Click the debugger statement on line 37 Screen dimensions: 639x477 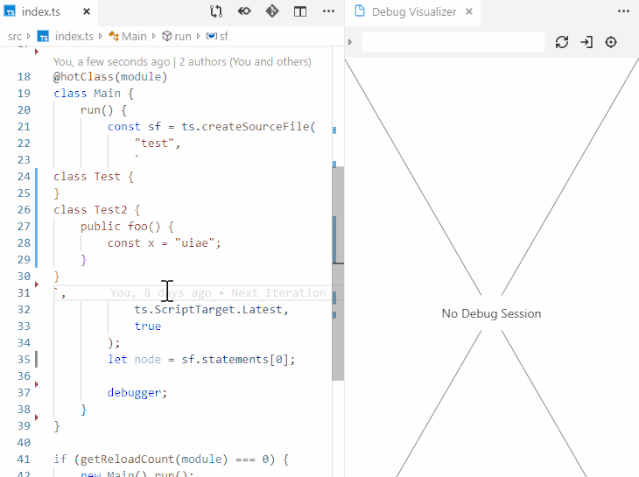(x=137, y=393)
